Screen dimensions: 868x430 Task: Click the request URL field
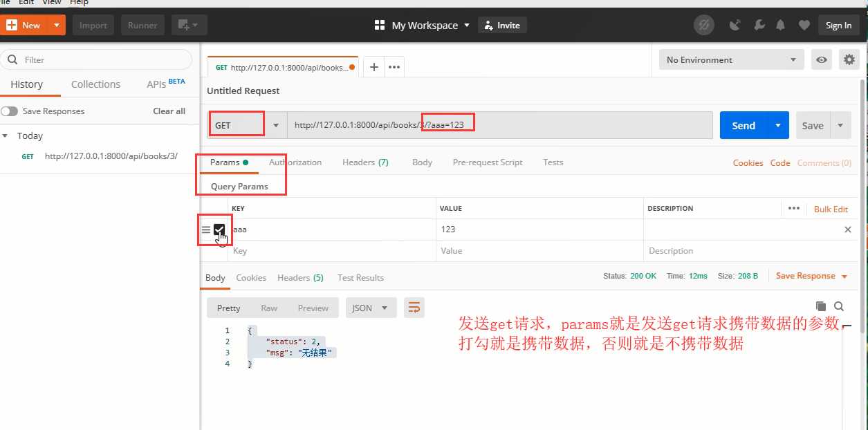tap(500, 126)
